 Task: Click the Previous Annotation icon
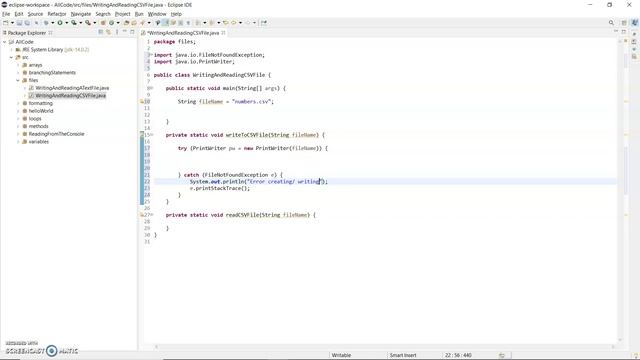(211, 23)
